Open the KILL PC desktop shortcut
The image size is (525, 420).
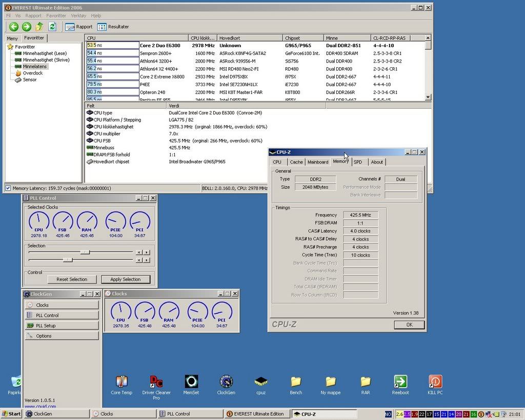(435, 385)
